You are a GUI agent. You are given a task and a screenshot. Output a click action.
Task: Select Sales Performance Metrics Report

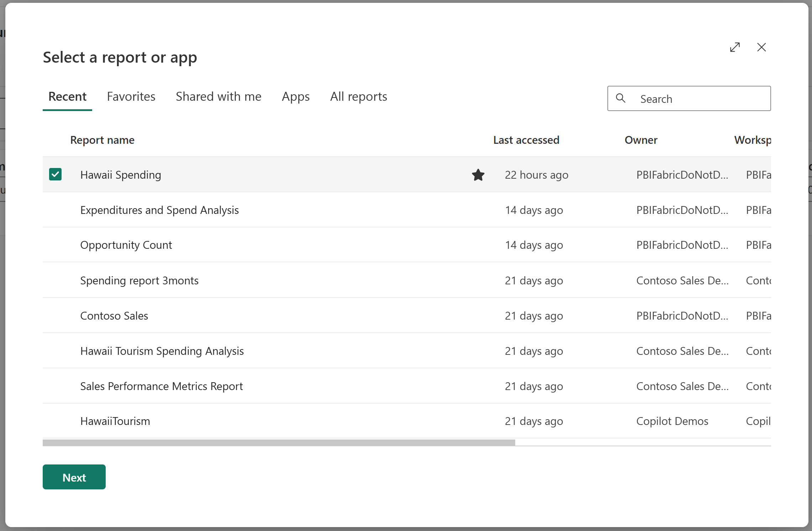[x=162, y=386]
